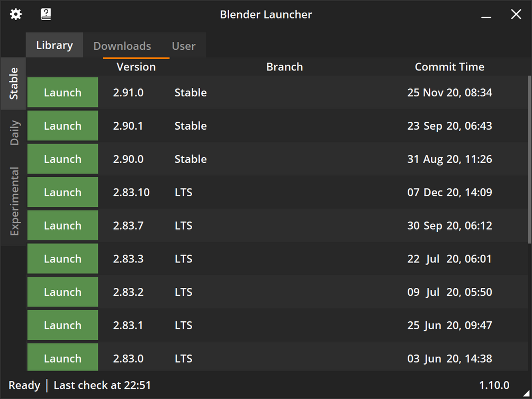The width and height of the screenshot is (532, 399).
Task: Click the Ready status text
Action: pyautogui.click(x=24, y=385)
